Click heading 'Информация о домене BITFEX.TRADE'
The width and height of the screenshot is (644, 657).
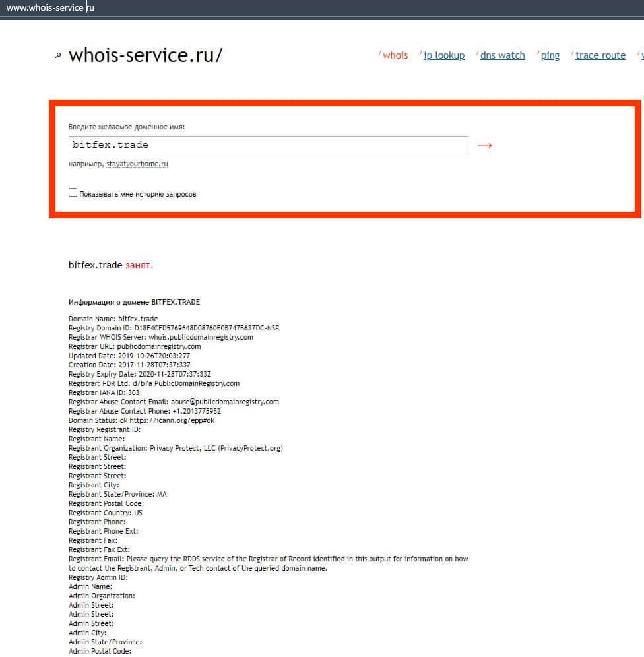(x=134, y=302)
